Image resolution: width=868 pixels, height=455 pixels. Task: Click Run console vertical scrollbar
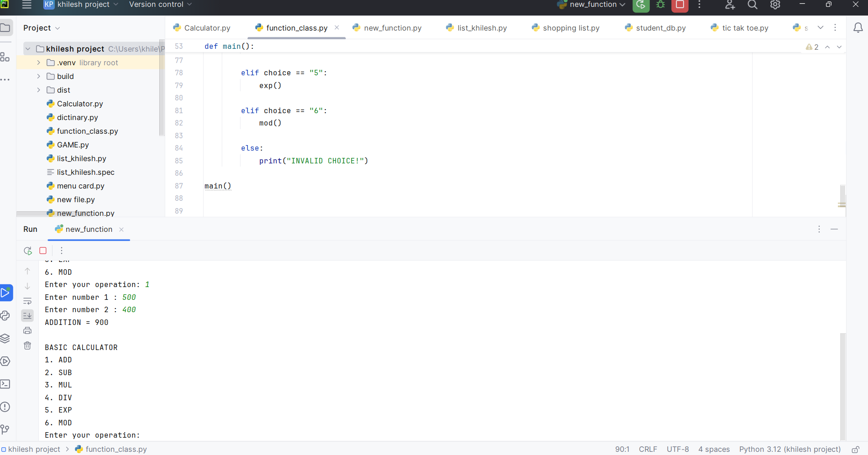[842, 386]
